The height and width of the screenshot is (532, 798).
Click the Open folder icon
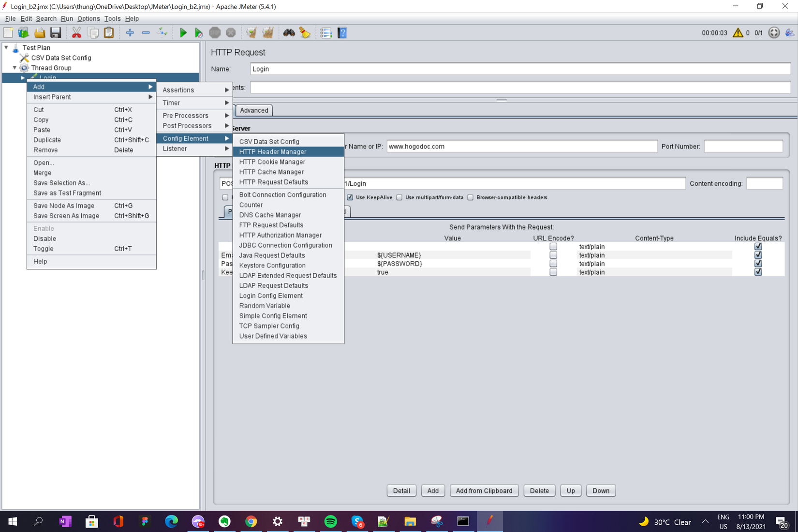(40, 33)
